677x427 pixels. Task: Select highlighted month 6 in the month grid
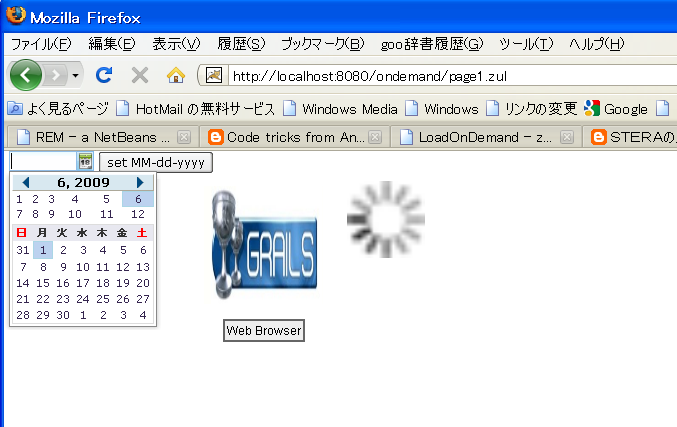tap(138, 199)
